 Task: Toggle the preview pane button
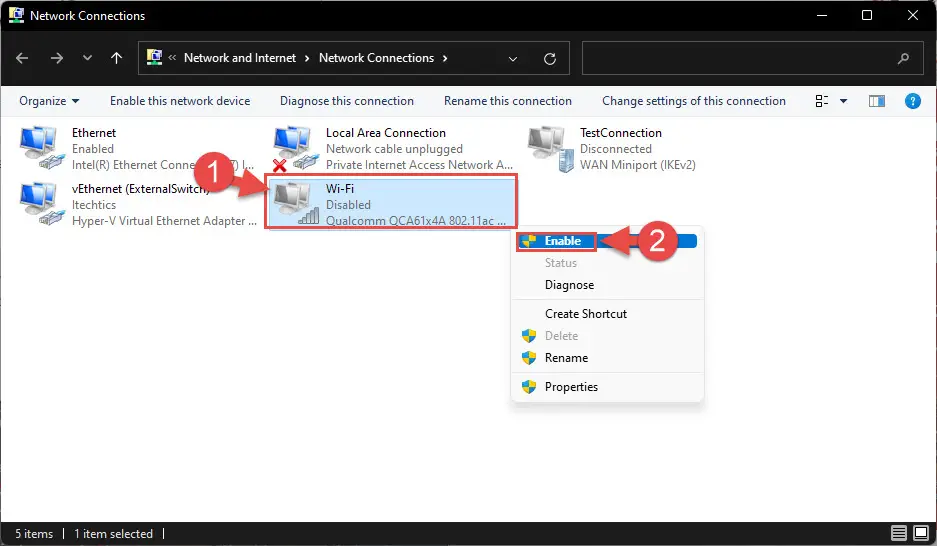(877, 101)
